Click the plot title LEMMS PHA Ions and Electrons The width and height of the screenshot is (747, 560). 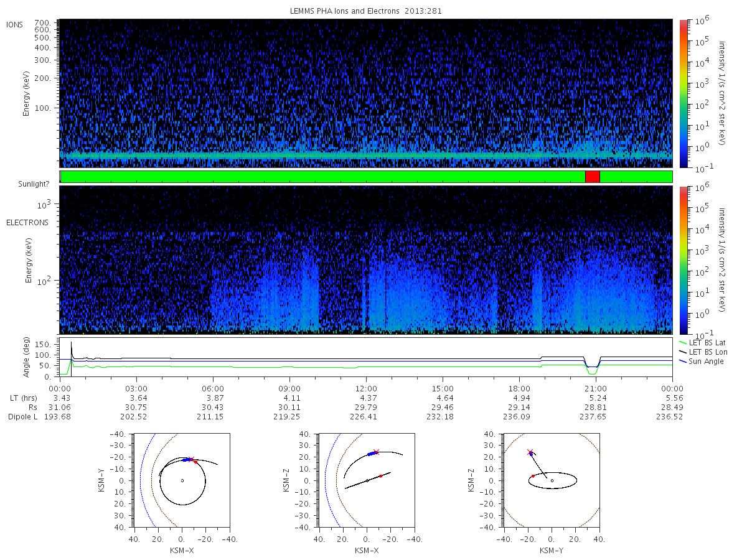click(x=366, y=11)
